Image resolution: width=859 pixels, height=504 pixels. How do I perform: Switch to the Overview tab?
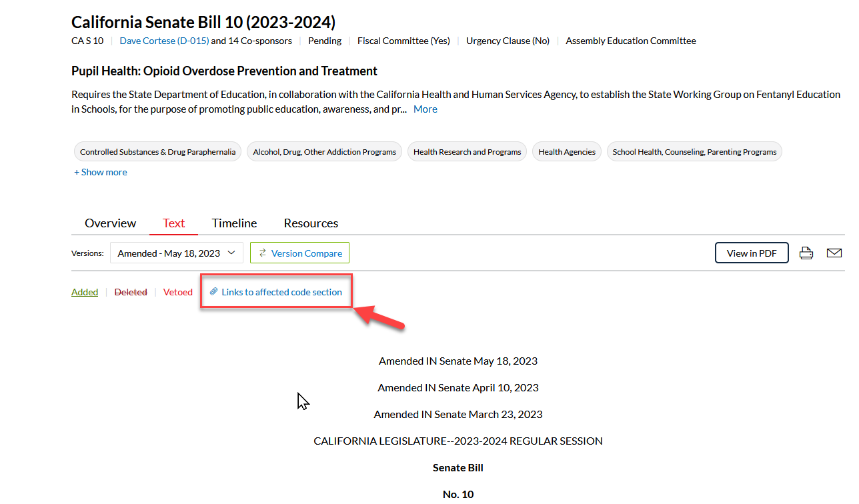(x=110, y=223)
